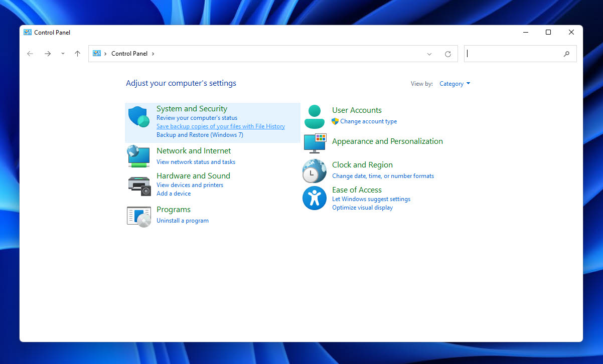Click Optimize visual display
Screen dimensions: 603x364
pyautogui.click(x=362, y=208)
